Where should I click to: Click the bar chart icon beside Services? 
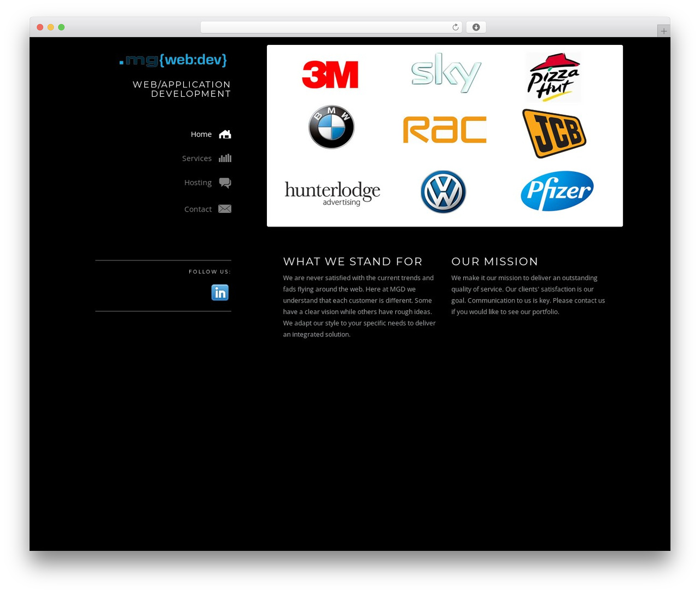tap(225, 158)
